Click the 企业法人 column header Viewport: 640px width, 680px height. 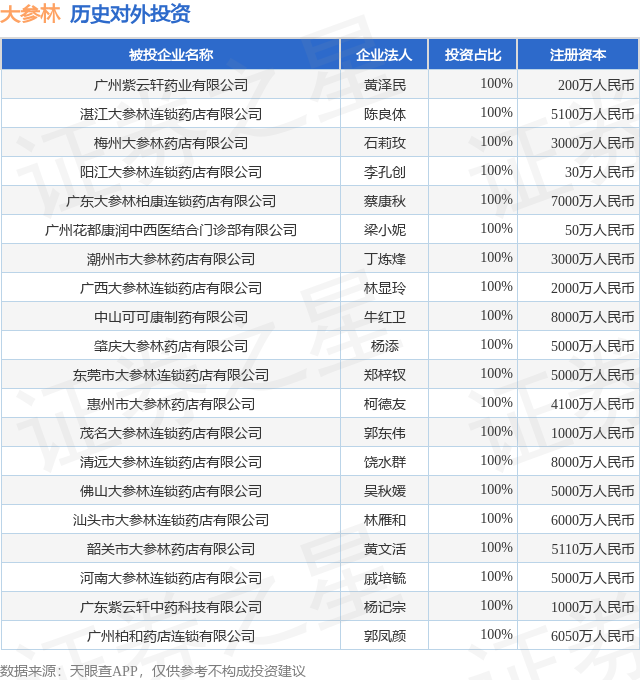(384, 55)
